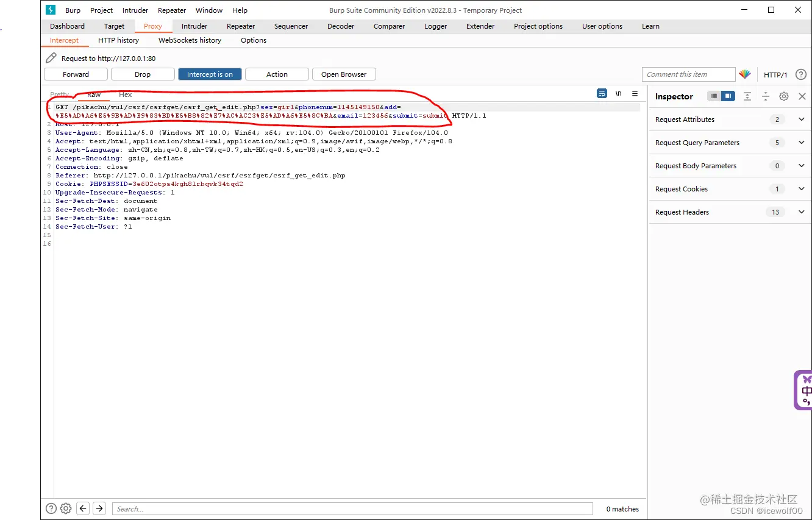Switch to the Extender tab
This screenshot has width=812, height=520.
point(480,26)
